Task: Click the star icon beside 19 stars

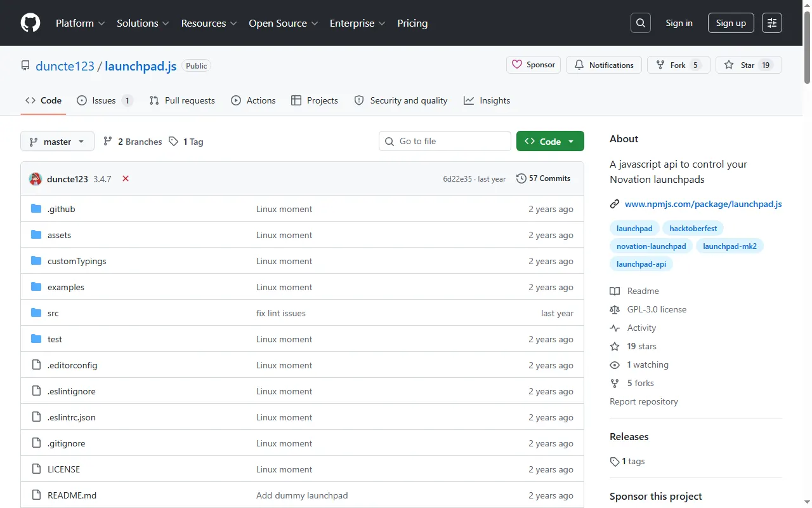Action: 615,346
